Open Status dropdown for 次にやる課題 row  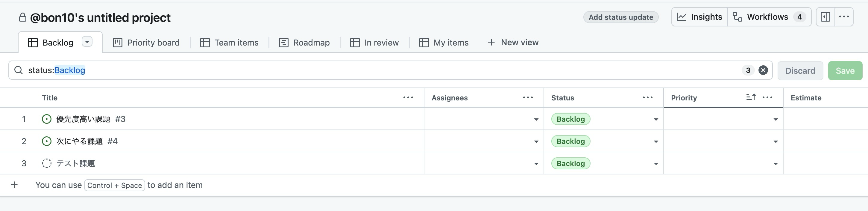click(656, 141)
